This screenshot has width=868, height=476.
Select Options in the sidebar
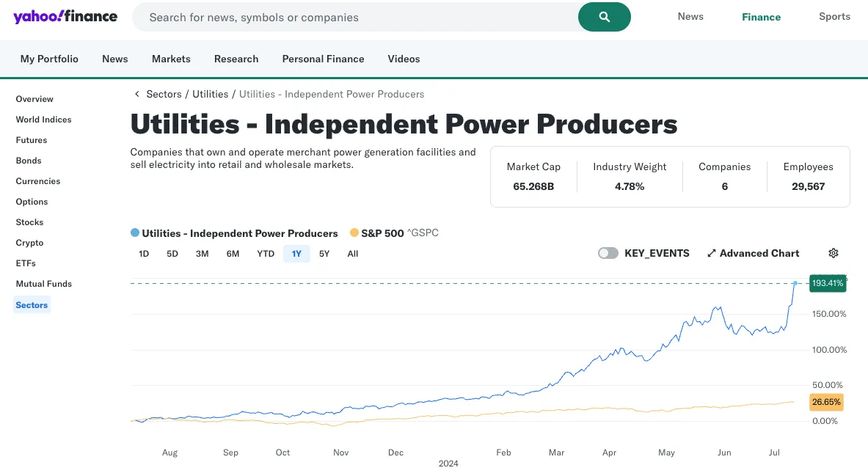pyautogui.click(x=32, y=202)
